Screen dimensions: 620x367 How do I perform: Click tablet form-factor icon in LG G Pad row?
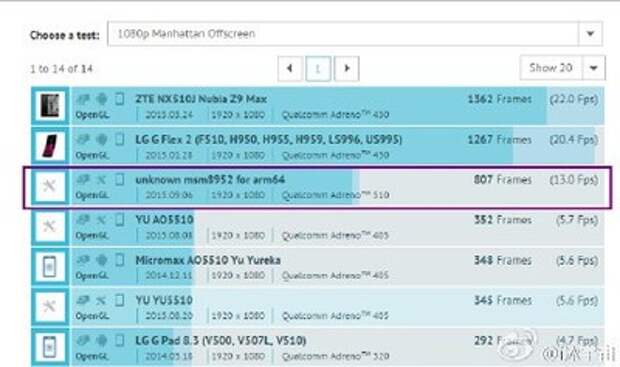click(119, 340)
